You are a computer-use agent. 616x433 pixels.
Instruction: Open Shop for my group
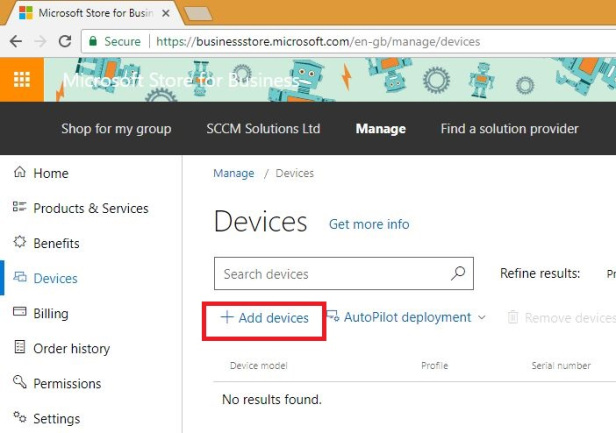point(116,129)
